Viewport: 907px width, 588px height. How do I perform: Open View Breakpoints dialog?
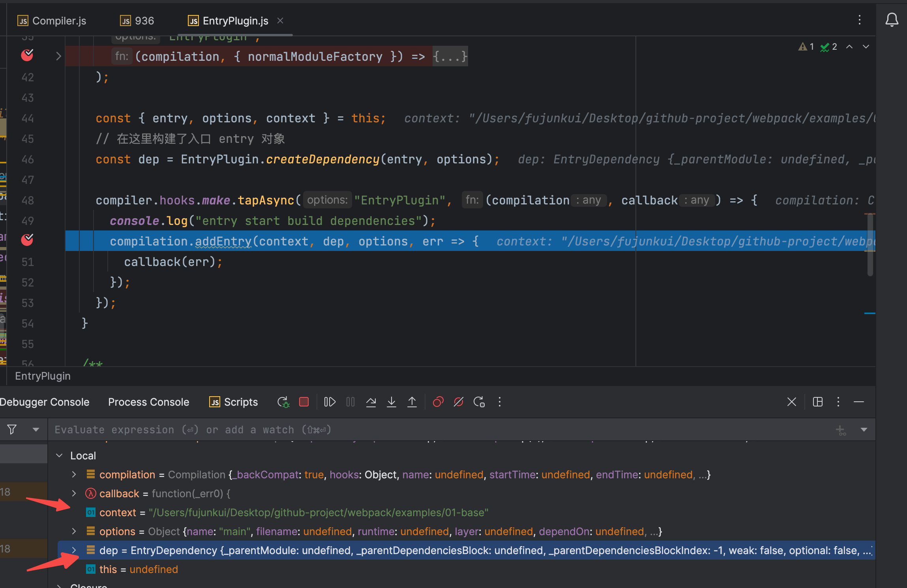[438, 402]
